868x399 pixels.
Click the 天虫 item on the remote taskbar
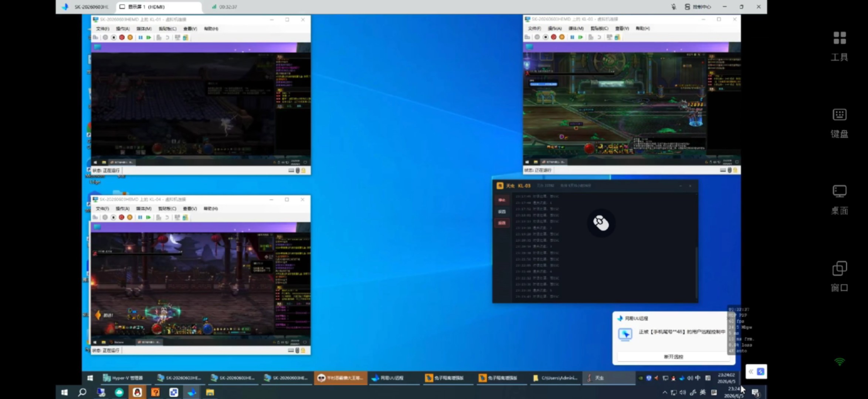tap(608, 378)
